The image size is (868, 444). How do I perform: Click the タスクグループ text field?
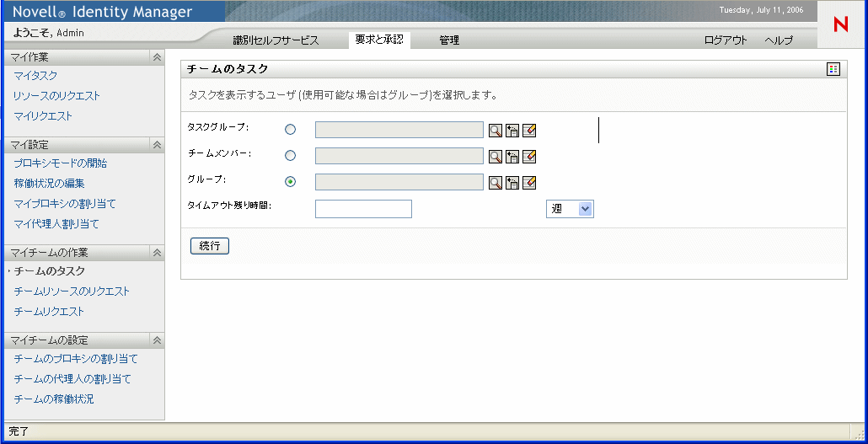point(399,130)
